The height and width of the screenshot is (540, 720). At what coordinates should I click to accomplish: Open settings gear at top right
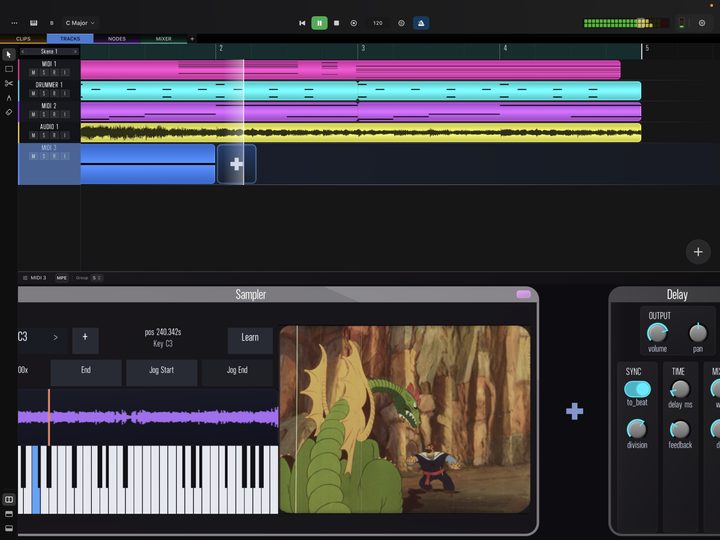(x=702, y=23)
